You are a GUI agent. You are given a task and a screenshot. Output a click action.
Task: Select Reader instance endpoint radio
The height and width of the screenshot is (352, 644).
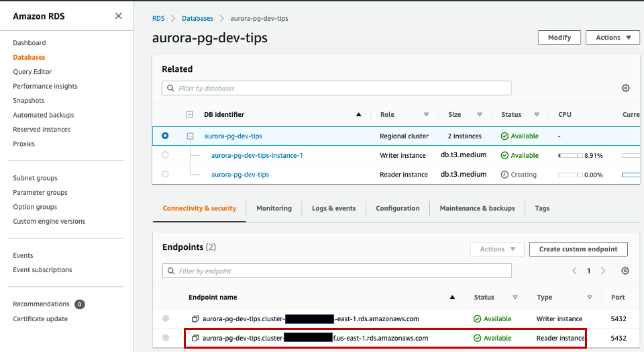tap(166, 338)
